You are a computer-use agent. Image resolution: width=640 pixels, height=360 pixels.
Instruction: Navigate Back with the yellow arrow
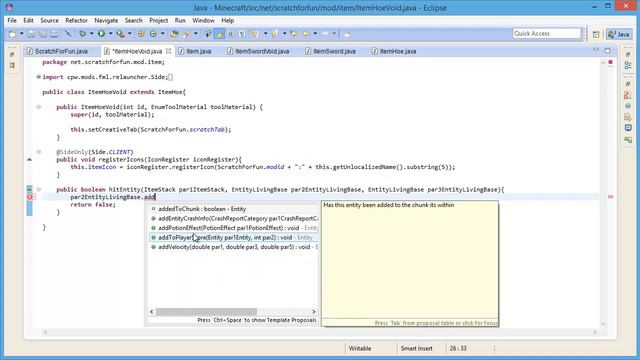coord(306,34)
